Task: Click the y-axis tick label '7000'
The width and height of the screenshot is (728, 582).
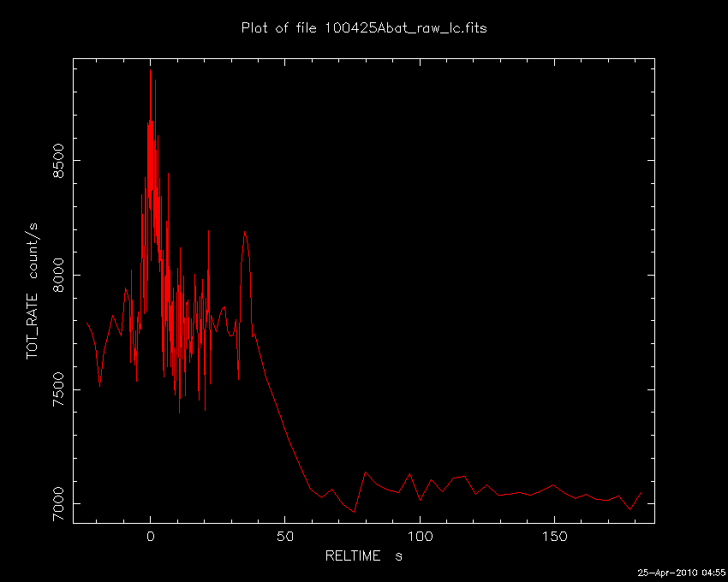Action: click(x=58, y=504)
